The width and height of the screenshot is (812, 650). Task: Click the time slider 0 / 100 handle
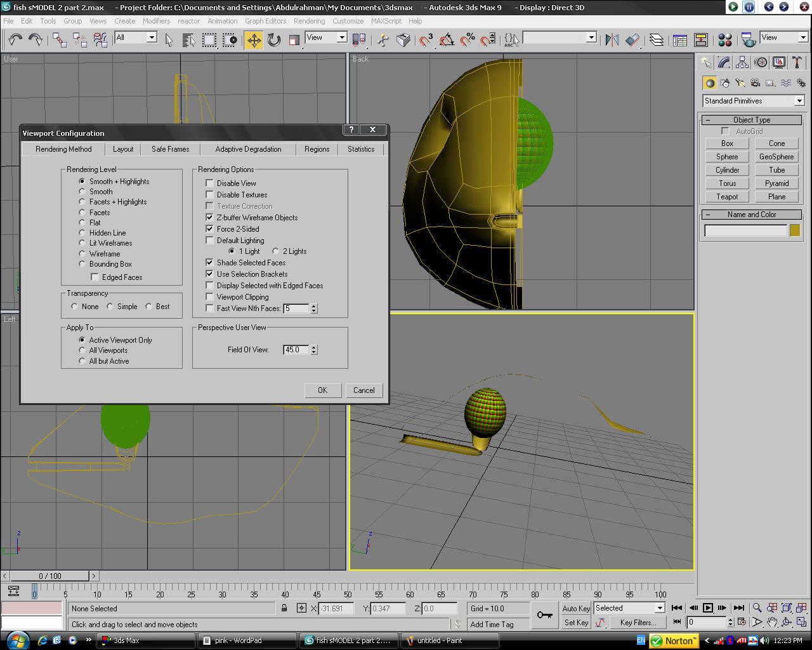click(49, 576)
